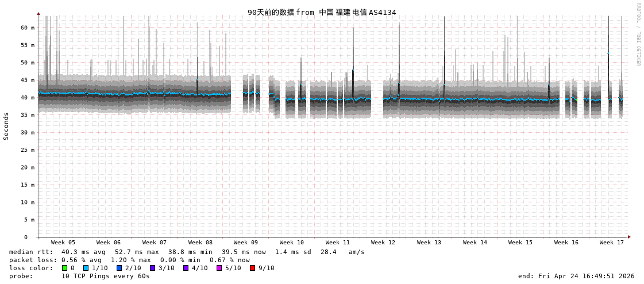Image resolution: width=644 pixels, height=284 pixels.
Task: Click the 40 m y-axis tick label
Action: pos(28,98)
